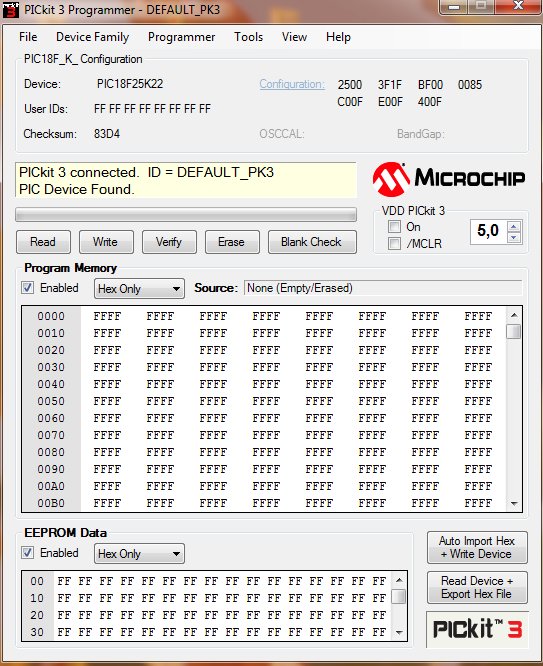Decrease VDD voltage with the down arrow
Screen dimensions: 543x666
point(514,237)
